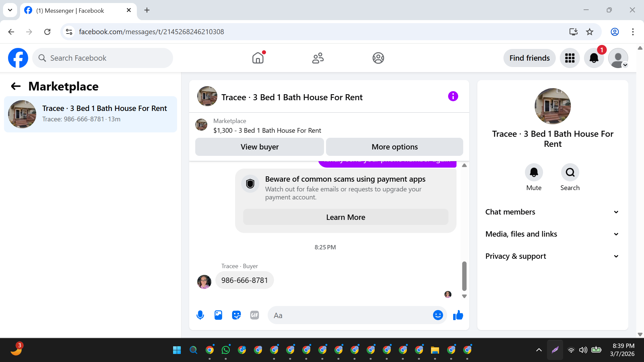Click the More options button

pyautogui.click(x=394, y=147)
